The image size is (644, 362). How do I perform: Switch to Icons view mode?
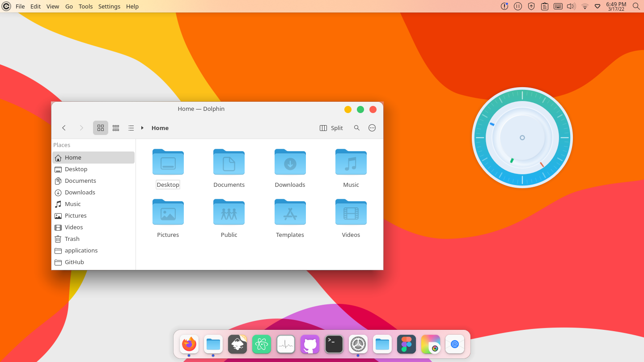101,128
